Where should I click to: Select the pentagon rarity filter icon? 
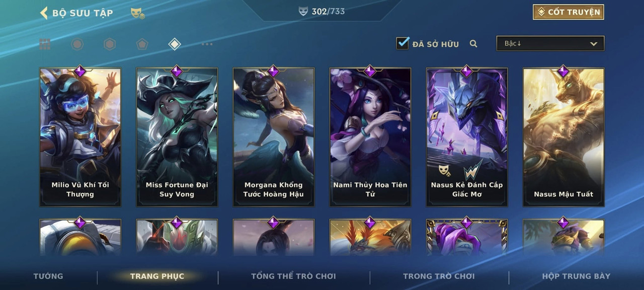pos(142,44)
